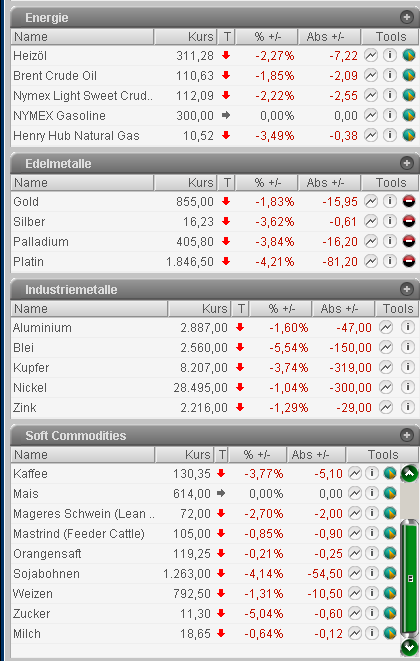Image resolution: width=420 pixels, height=661 pixels.
Task: Select the Brent Crude Oil name
Action: click(55, 75)
